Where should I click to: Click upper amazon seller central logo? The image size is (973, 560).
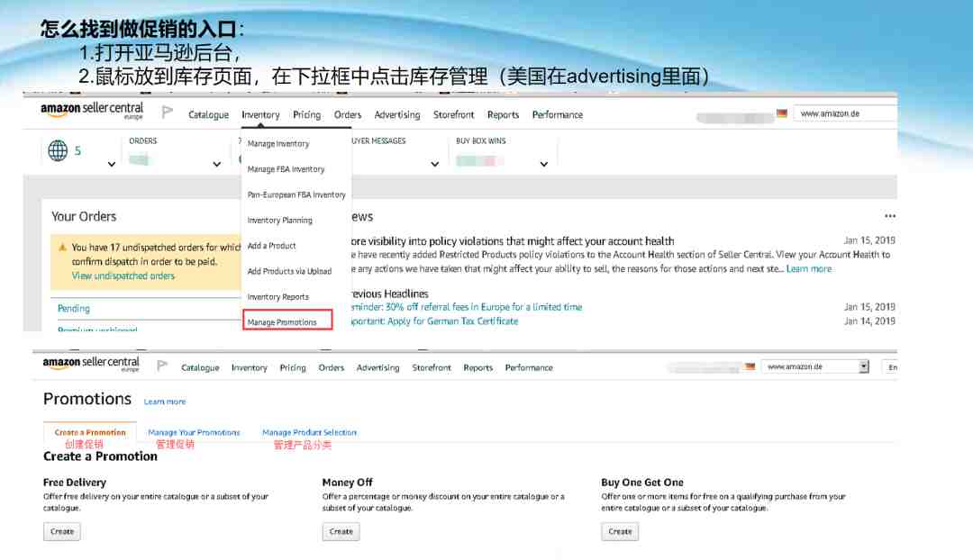[92, 111]
